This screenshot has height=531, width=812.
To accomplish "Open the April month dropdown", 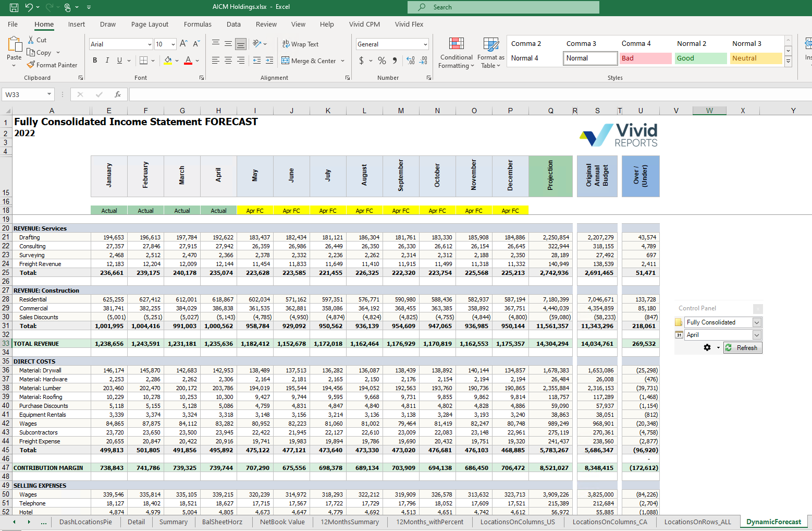I will 757,335.
